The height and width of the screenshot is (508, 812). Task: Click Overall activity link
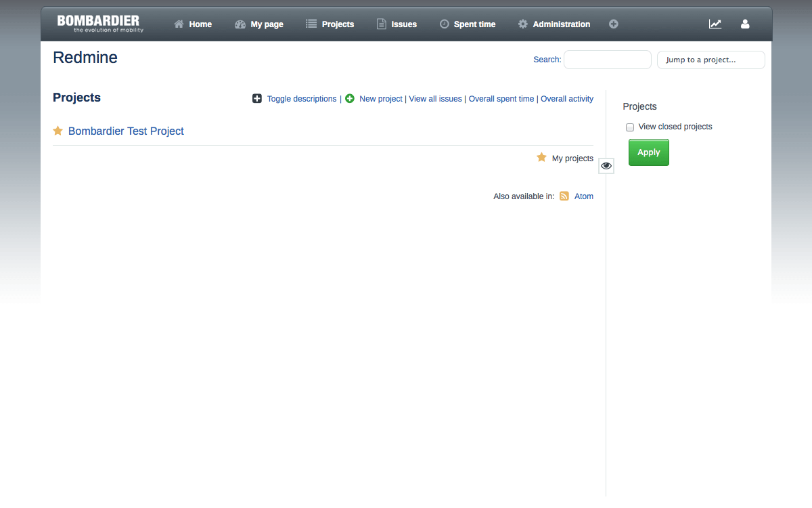click(x=567, y=99)
